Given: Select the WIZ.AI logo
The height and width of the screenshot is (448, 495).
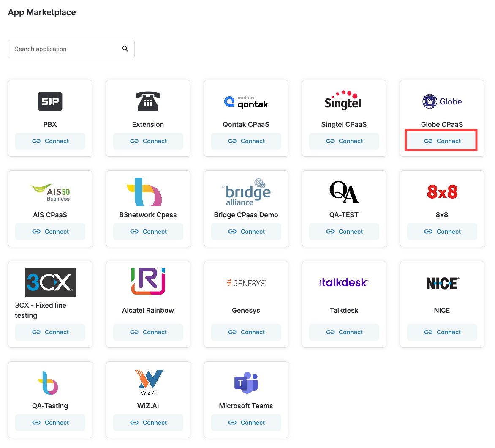Looking at the screenshot, I should click(149, 382).
